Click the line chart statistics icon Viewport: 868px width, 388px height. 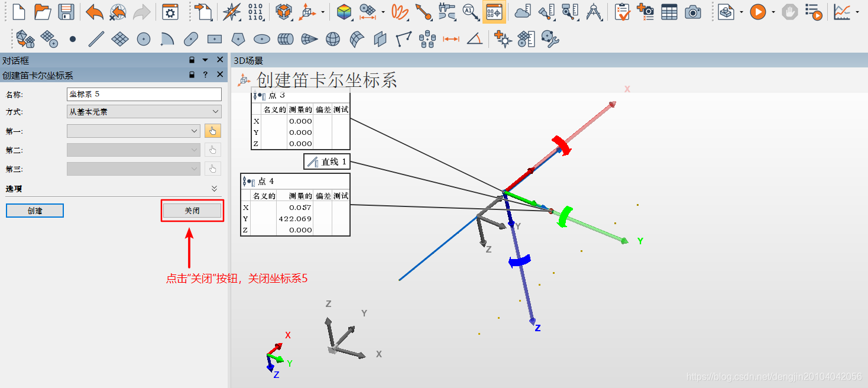tap(842, 11)
